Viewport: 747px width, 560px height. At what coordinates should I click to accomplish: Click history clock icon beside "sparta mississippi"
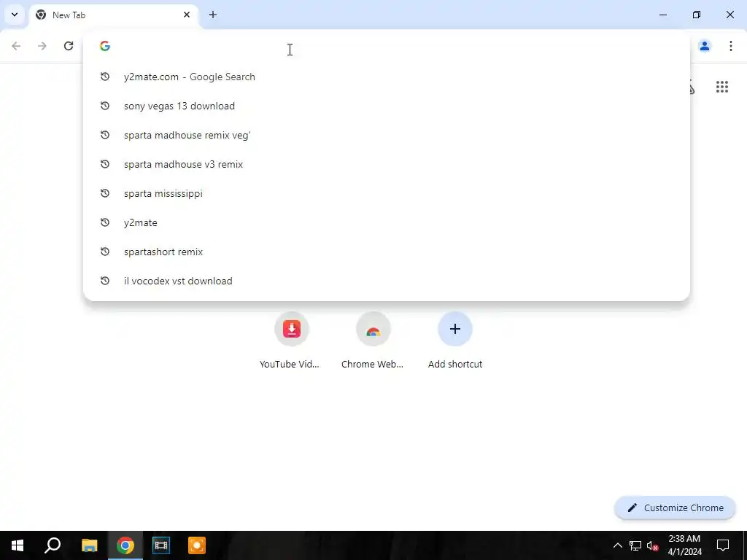105,193
